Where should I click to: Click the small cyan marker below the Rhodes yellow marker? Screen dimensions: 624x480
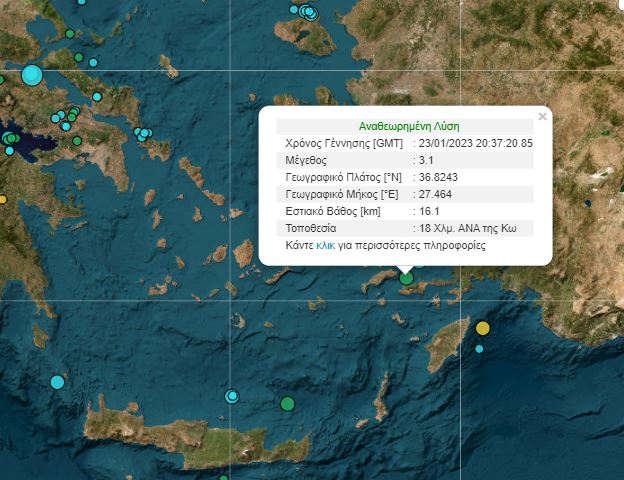480,348
